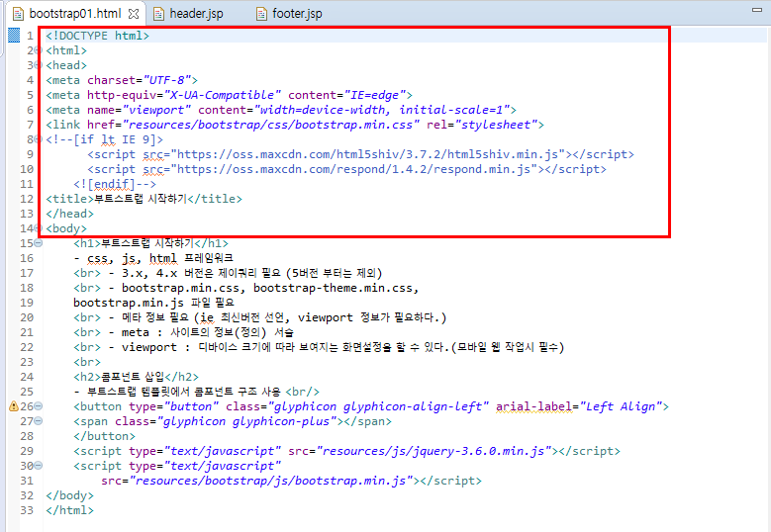The width and height of the screenshot is (771, 532).
Task: Close the bootstrap01.html tab with its X
Action: click(x=134, y=14)
